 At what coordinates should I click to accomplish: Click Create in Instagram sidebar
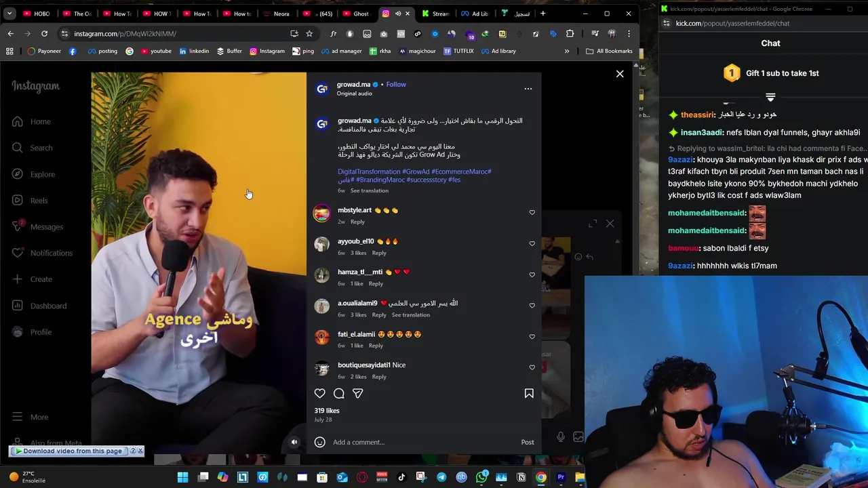click(32, 279)
